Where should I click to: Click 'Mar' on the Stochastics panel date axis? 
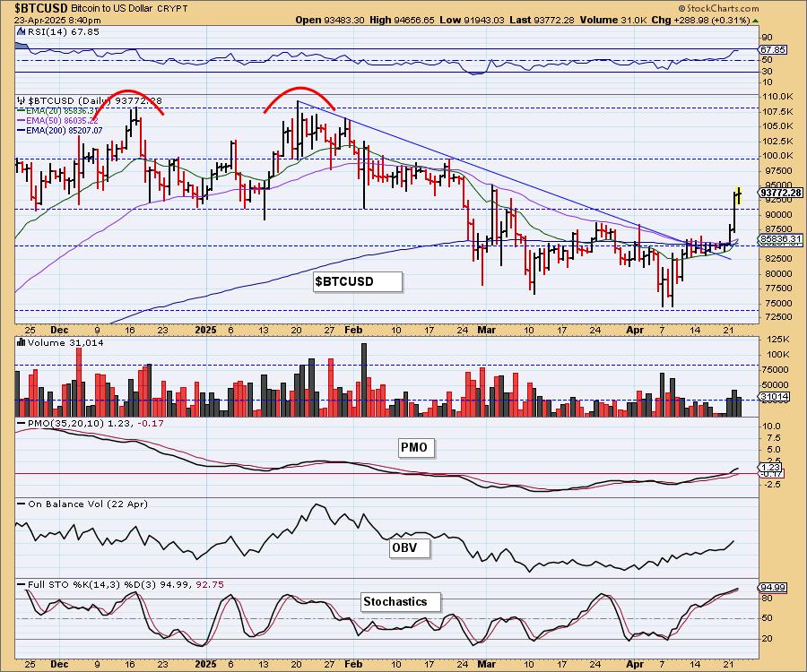(x=486, y=664)
